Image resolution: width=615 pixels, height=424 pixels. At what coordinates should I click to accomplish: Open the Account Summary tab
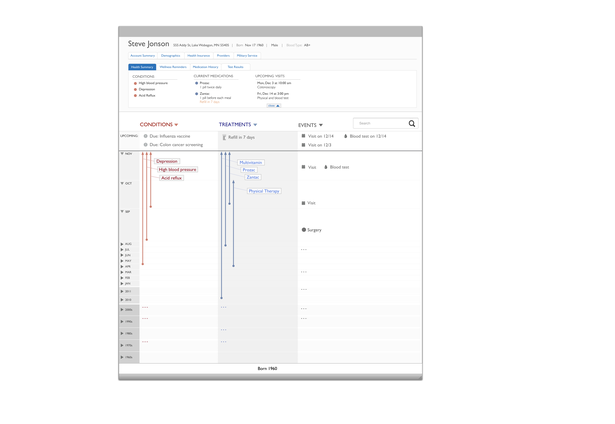pyautogui.click(x=143, y=56)
